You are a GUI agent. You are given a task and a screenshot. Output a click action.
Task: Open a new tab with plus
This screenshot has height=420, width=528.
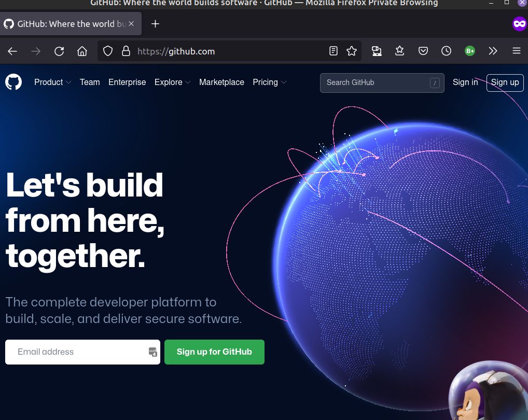(155, 24)
